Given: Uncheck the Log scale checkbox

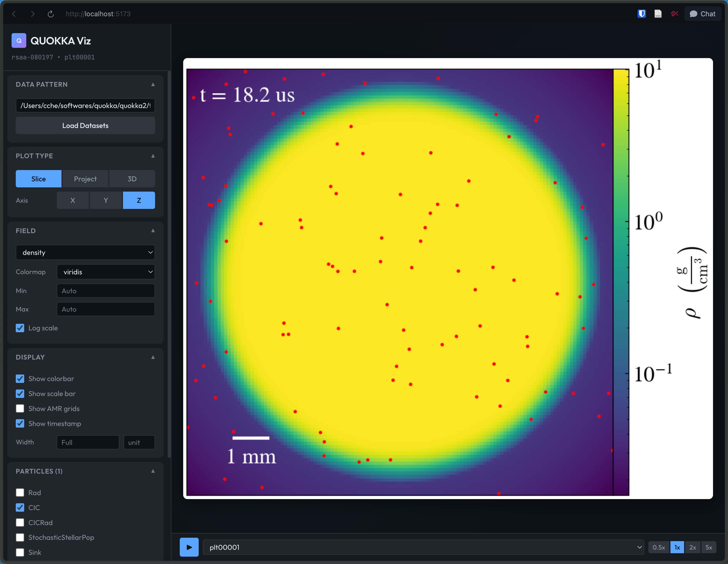Looking at the screenshot, I should tap(20, 328).
